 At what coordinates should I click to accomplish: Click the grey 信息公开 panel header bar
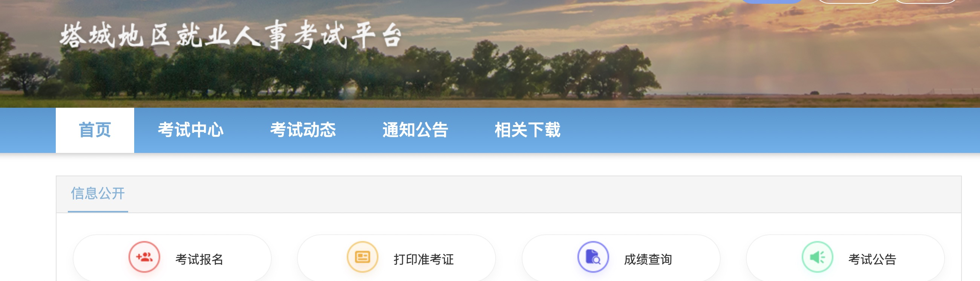[x=508, y=194]
